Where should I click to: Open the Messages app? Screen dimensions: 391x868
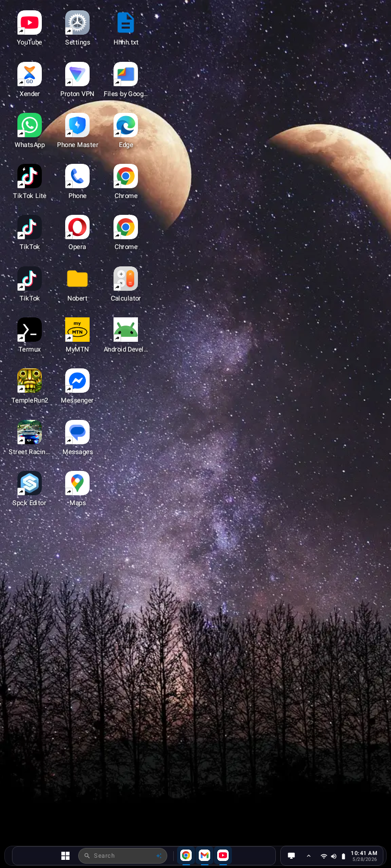point(77,432)
